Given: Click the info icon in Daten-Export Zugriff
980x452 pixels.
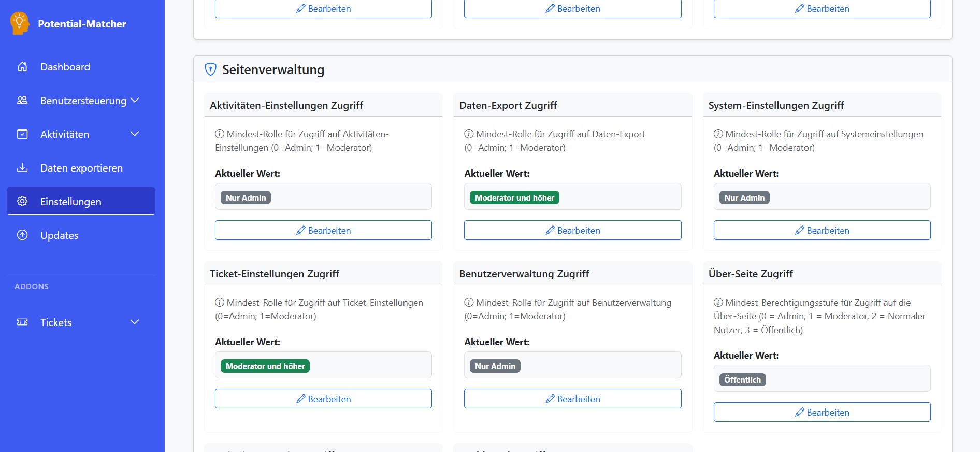Looking at the screenshot, I should (x=469, y=134).
